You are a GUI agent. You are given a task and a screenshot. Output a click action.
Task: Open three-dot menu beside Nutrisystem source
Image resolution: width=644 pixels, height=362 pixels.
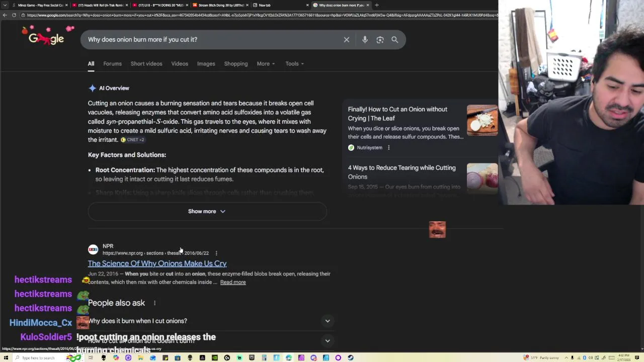(388, 148)
